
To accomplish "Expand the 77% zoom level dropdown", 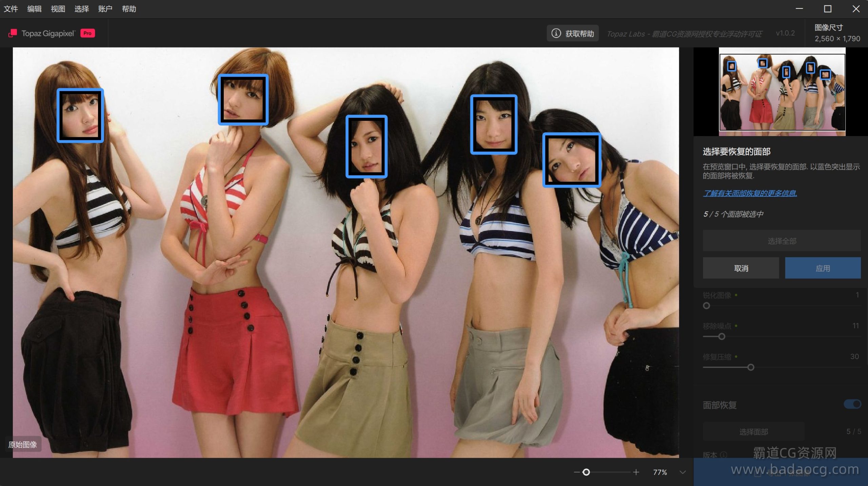I will pos(683,472).
